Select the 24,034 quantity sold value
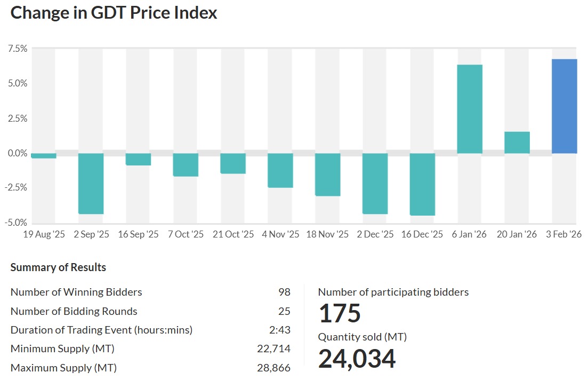588x388 pixels. click(x=357, y=359)
